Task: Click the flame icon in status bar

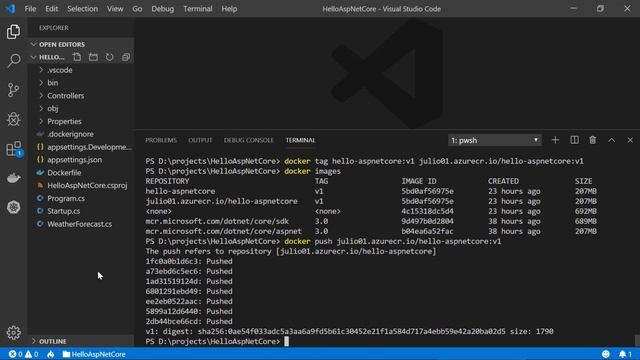Action: (x=51, y=354)
